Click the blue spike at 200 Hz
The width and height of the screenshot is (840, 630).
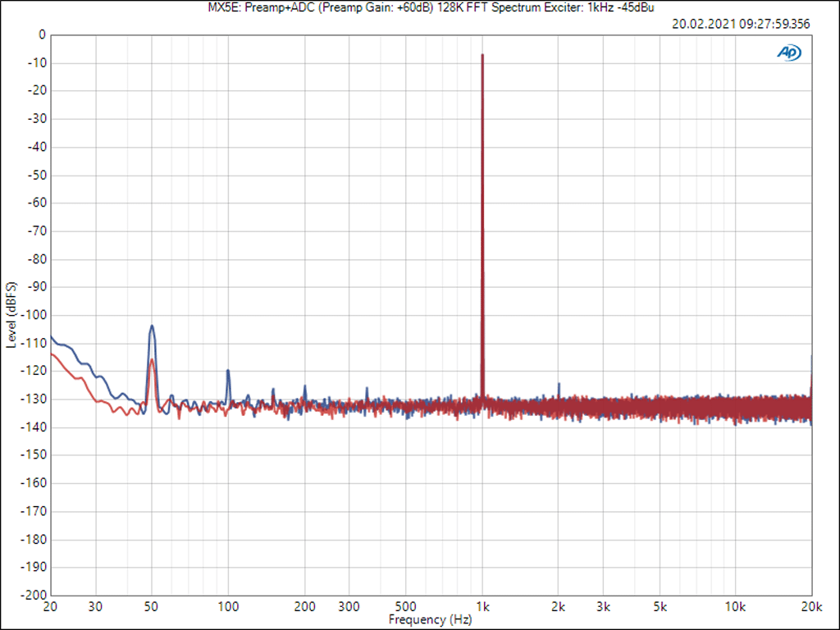click(x=305, y=386)
